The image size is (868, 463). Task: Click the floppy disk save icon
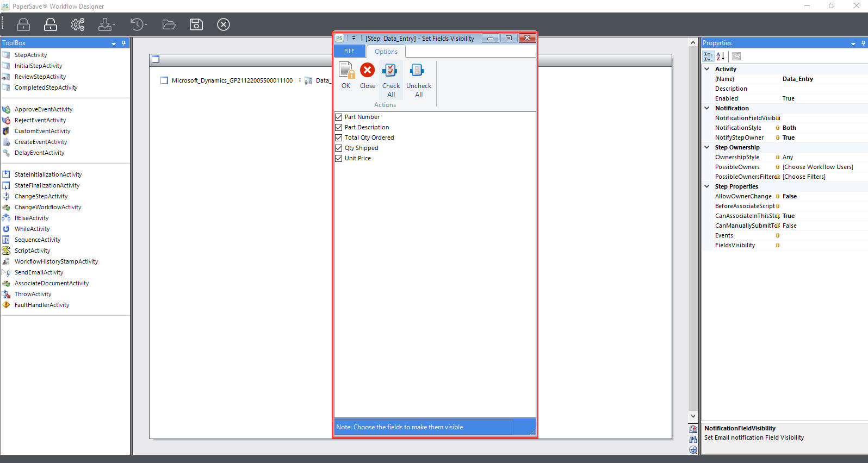tap(196, 24)
